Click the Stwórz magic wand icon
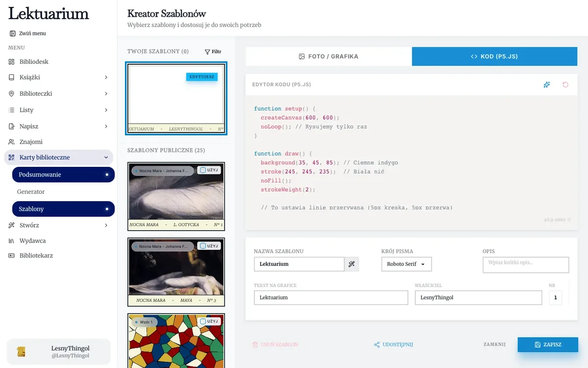The width and height of the screenshot is (588, 368). click(12, 225)
